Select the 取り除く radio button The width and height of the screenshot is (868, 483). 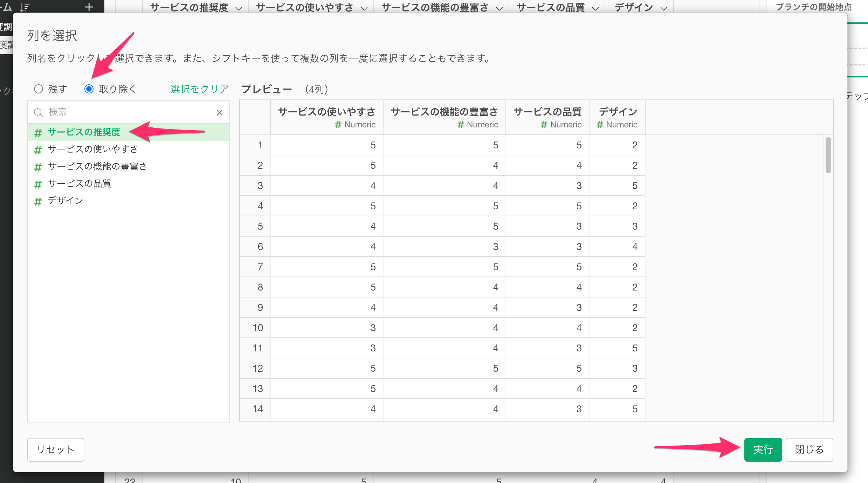click(x=89, y=89)
